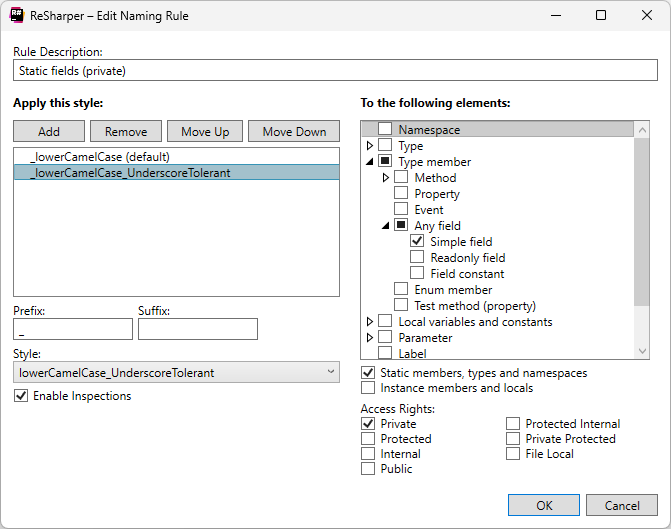Toggle Enable Inspections checkbox

tap(21, 396)
